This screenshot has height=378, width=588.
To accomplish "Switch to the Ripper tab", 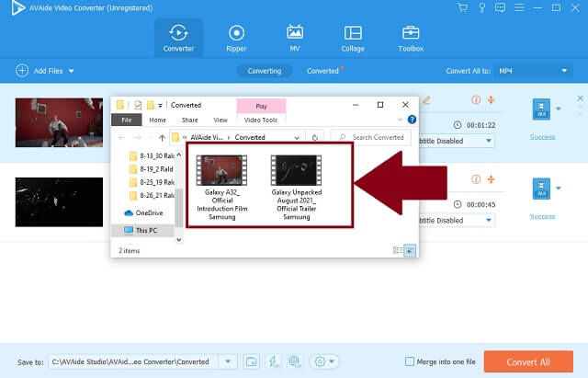I will (x=236, y=38).
